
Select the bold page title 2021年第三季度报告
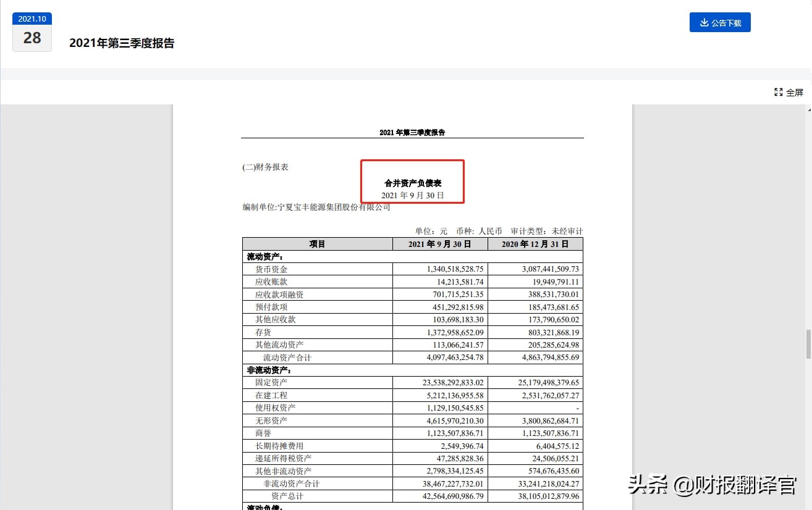122,43
